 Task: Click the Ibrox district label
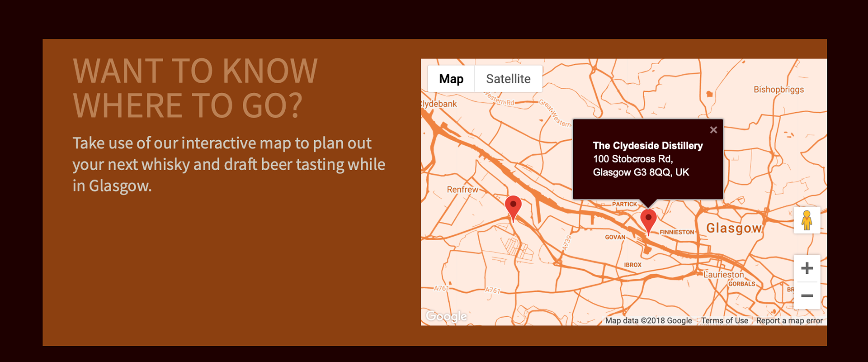[632, 265]
